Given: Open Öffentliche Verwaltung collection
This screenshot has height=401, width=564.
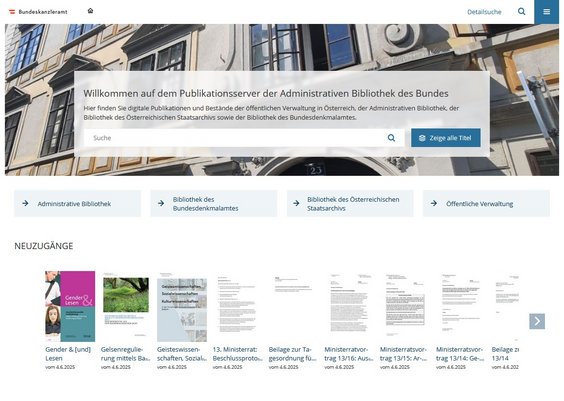Looking at the screenshot, I should pyautogui.click(x=486, y=204).
